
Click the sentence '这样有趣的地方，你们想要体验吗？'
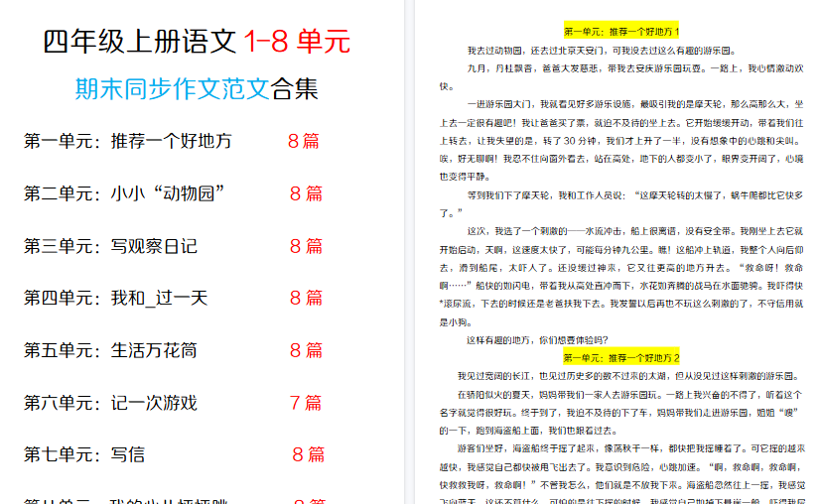click(x=537, y=340)
